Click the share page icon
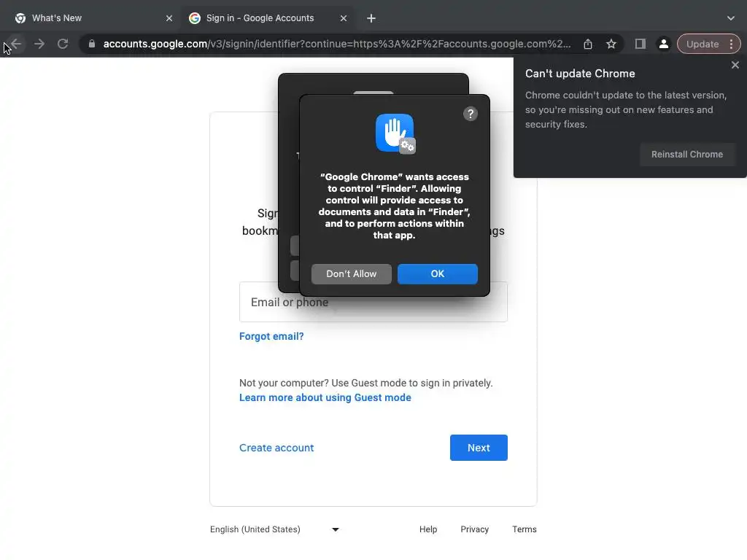747x560 pixels. [x=588, y=44]
